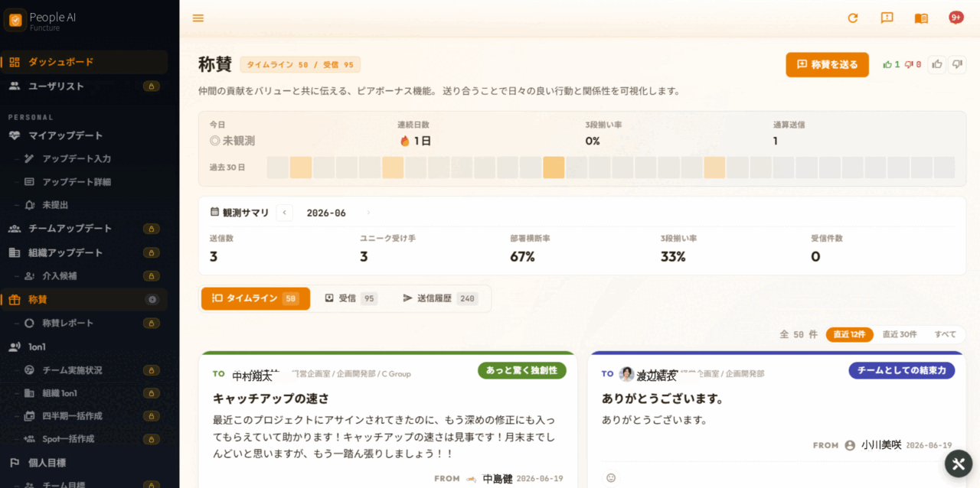
Task: Open notifications badge showing 9+
Action: tap(955, 17)
